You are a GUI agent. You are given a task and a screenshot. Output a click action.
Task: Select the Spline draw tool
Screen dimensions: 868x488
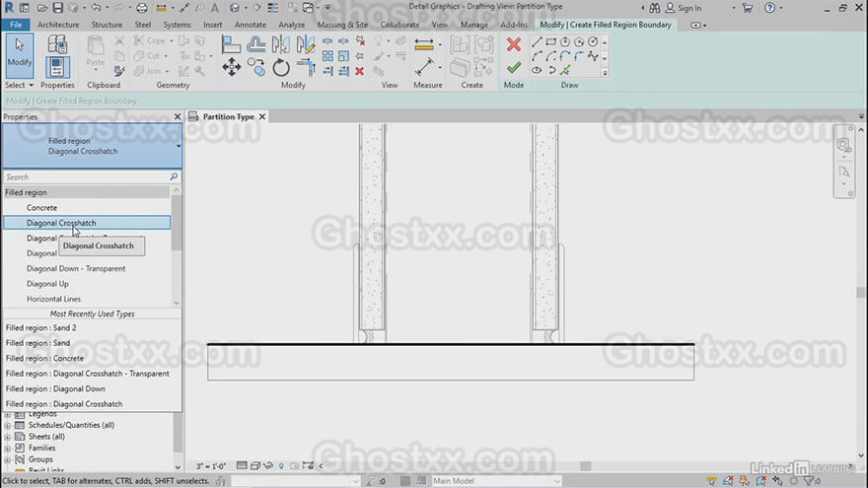pos(593,56)
